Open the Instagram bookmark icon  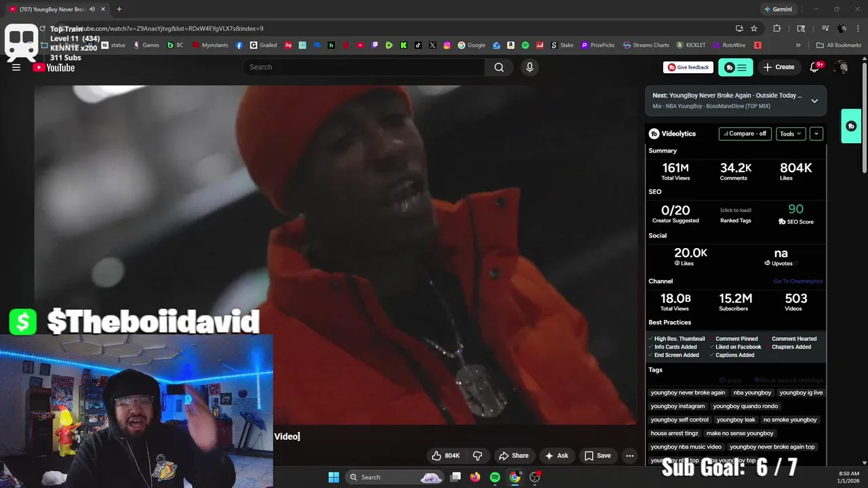447,45
